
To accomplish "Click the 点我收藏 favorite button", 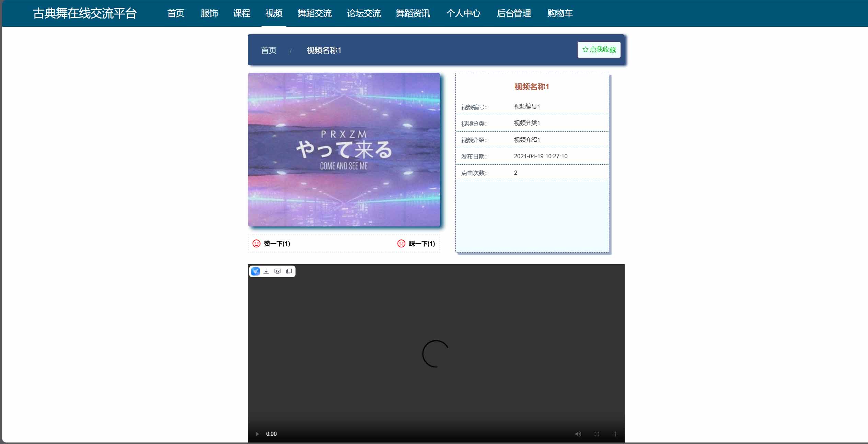I will coord(599,50).
